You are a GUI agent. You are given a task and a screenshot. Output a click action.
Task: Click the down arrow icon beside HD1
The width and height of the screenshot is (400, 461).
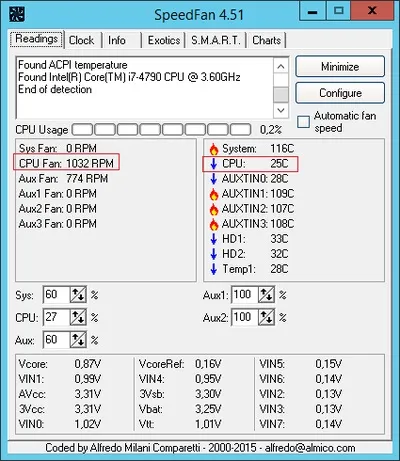tap(214, 239)
